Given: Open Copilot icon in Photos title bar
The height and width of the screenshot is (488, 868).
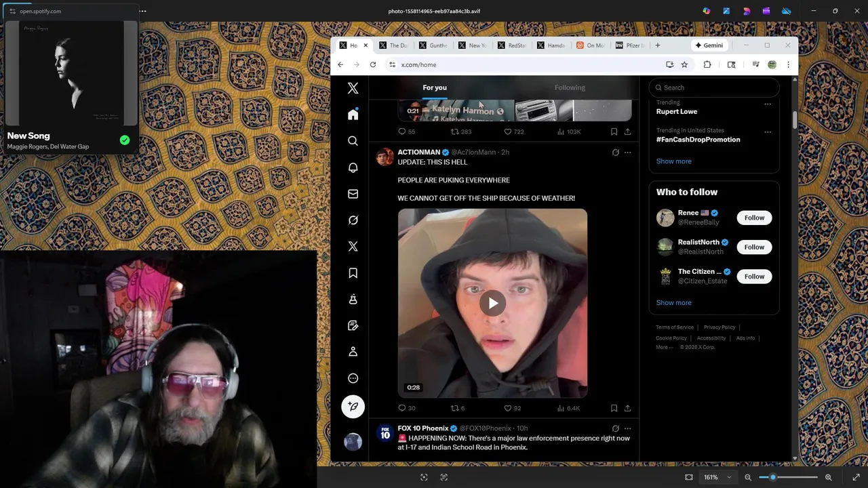Looking at the screenshot, I should [707, 11].
